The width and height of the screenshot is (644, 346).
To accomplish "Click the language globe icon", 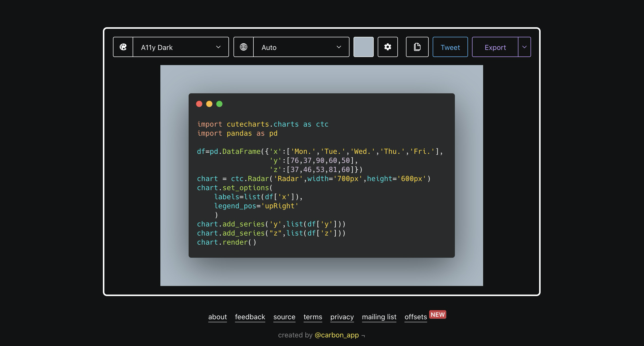I will pos(244,47).
